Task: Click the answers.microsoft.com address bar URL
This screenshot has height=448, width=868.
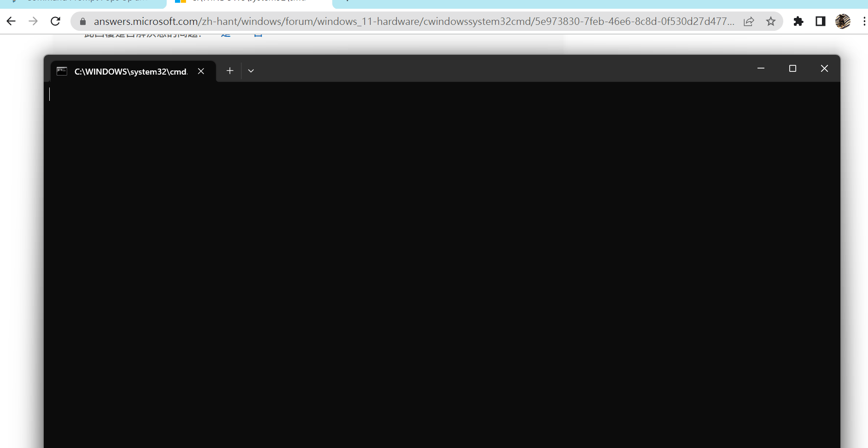Action: 414,21
